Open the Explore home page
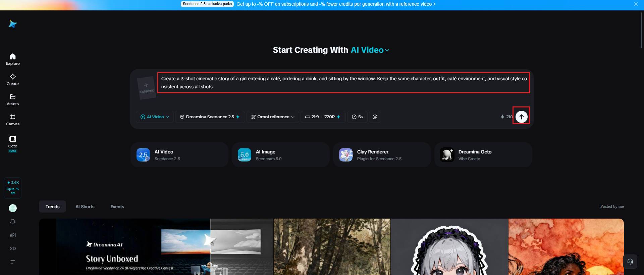 point(13,59)
